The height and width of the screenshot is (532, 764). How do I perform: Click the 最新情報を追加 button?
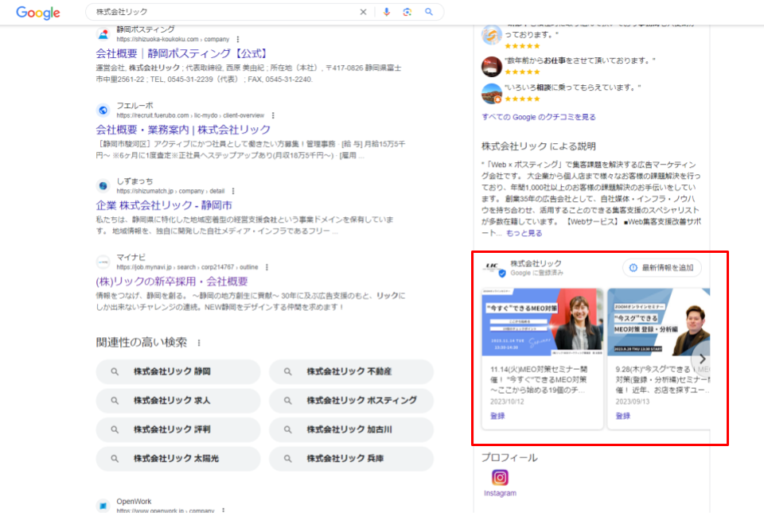point(664,268)
